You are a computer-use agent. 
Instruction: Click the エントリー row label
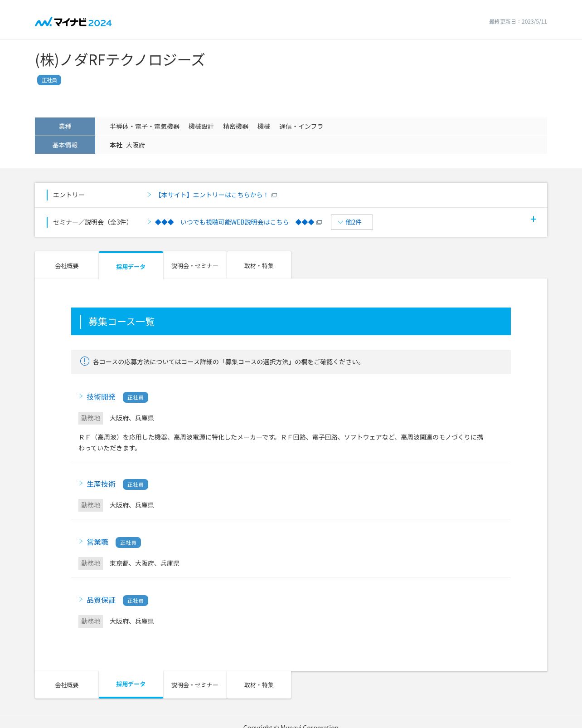(x=69, y=195)
